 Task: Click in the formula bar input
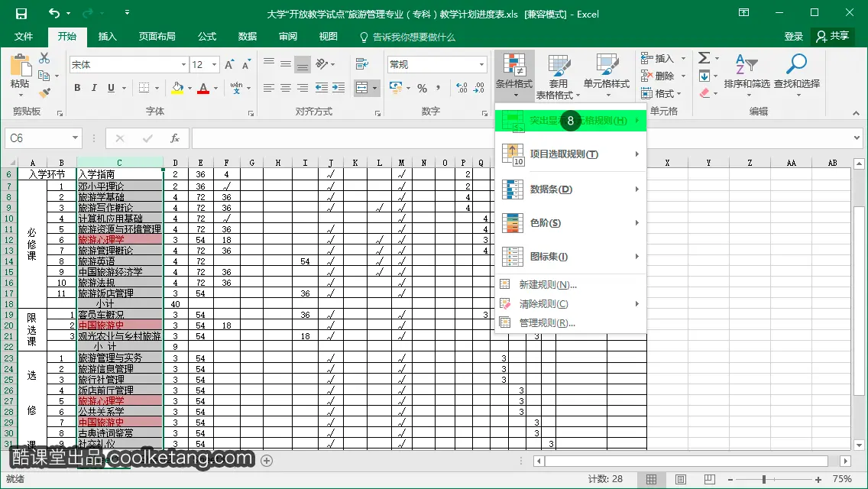[520, 138]
